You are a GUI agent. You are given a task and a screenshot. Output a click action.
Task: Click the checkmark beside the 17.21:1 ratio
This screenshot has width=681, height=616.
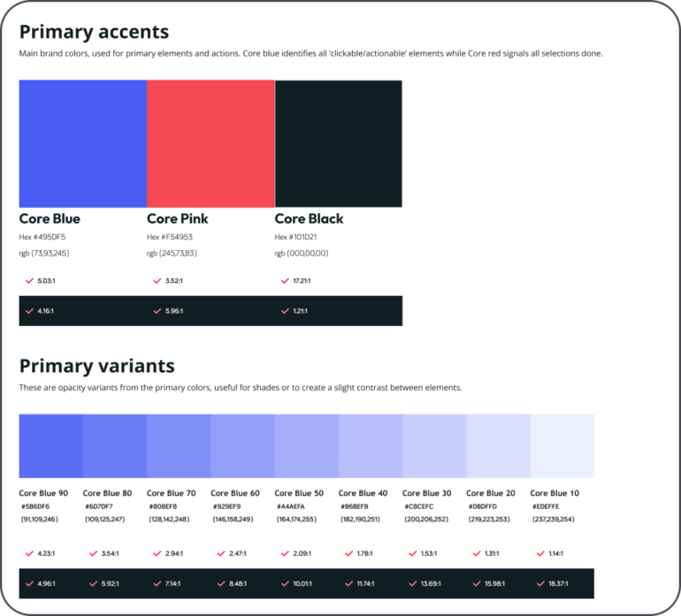[285, 281]
